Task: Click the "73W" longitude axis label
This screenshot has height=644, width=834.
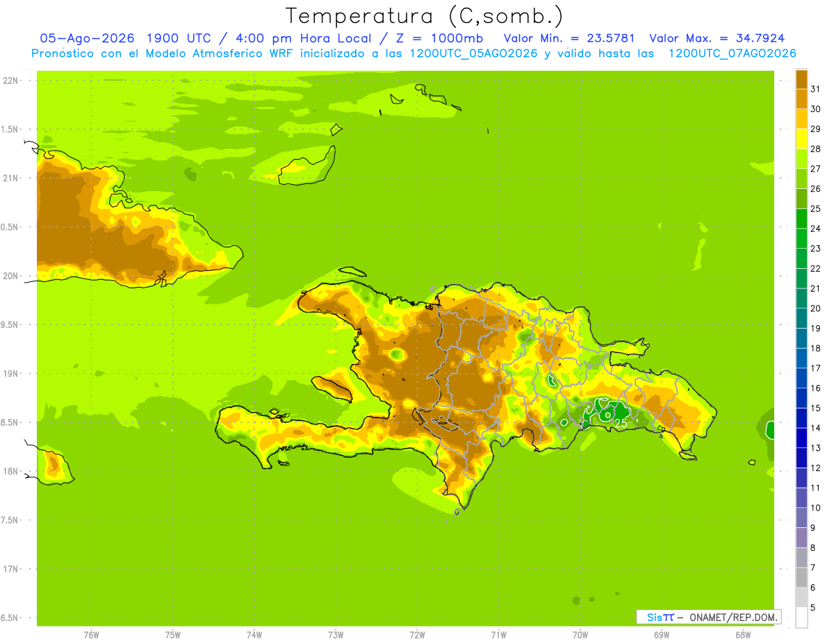Action: pos(335,634)
